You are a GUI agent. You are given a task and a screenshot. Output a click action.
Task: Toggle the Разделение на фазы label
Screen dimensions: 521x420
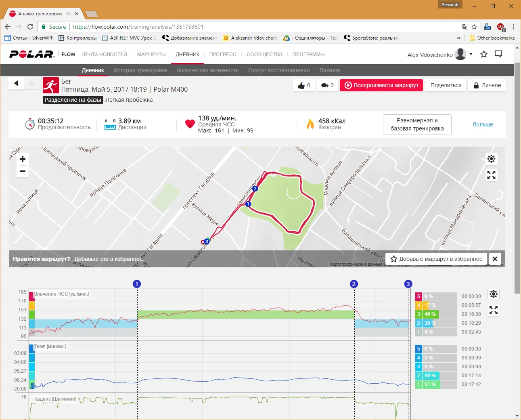tap(73, 100)
